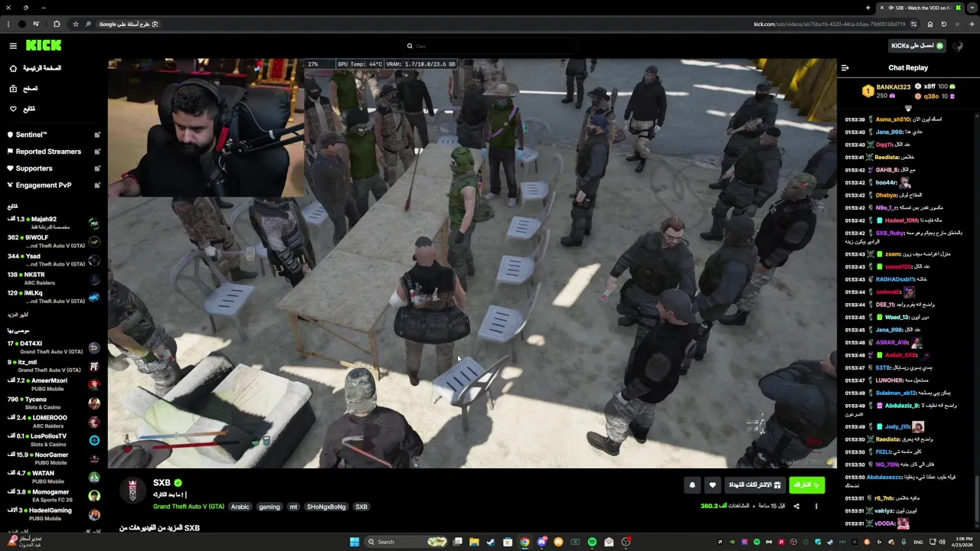Click Get KICKs button in header

916,46
